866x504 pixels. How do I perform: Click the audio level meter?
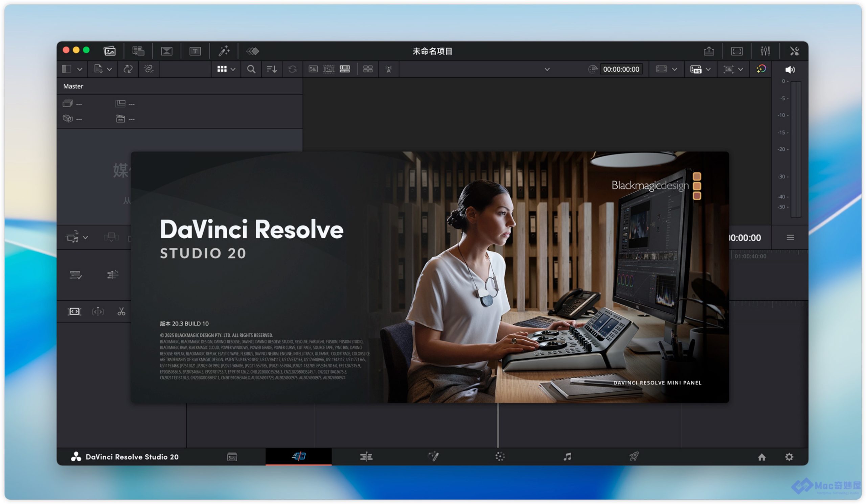796,149
